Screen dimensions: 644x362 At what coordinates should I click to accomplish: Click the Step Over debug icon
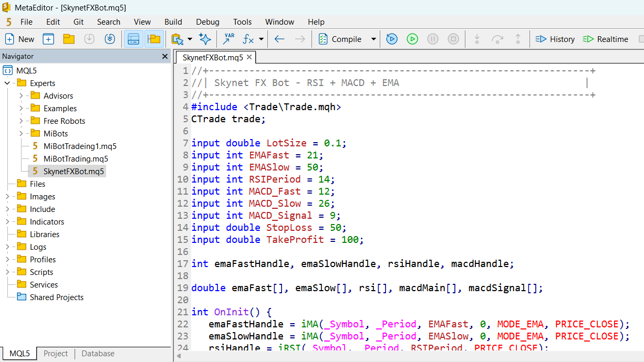point(497,39)
